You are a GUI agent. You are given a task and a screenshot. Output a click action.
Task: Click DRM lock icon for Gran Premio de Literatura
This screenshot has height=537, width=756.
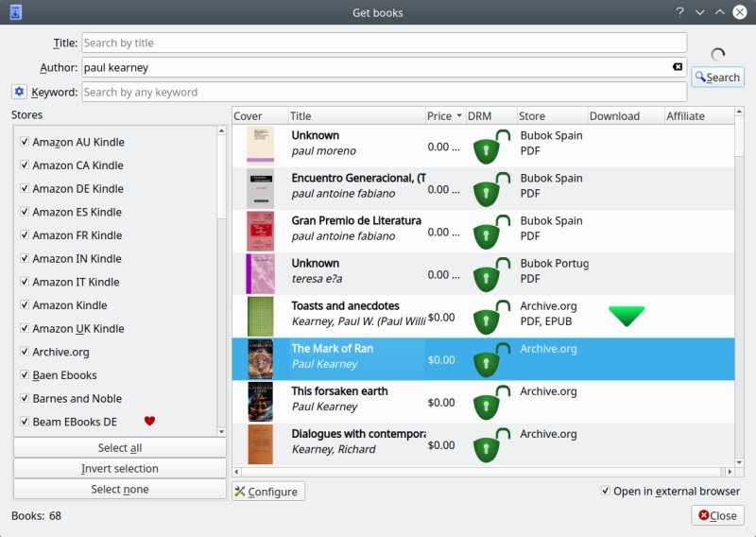pos(491,232)
